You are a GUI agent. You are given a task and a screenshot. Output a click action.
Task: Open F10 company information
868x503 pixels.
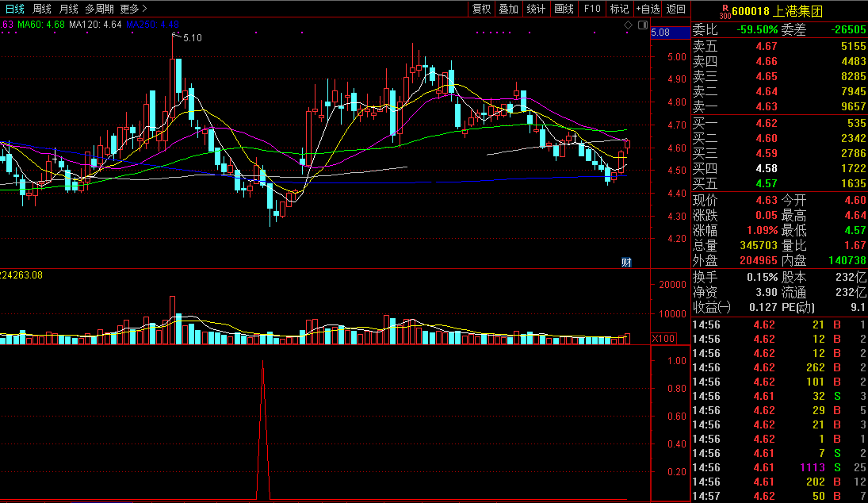[x=592, y=9]
